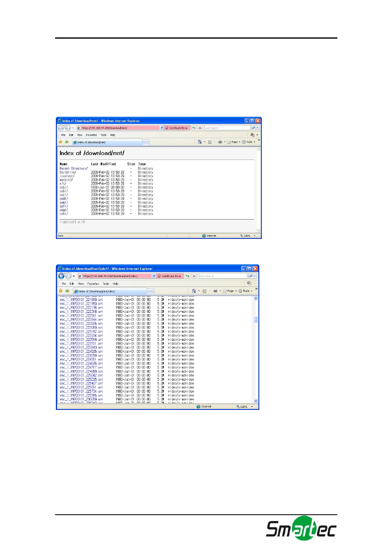392x555 pixels.
Task: Click Live Search field in /mnt/sda1/ window
Action: (223, 276)
